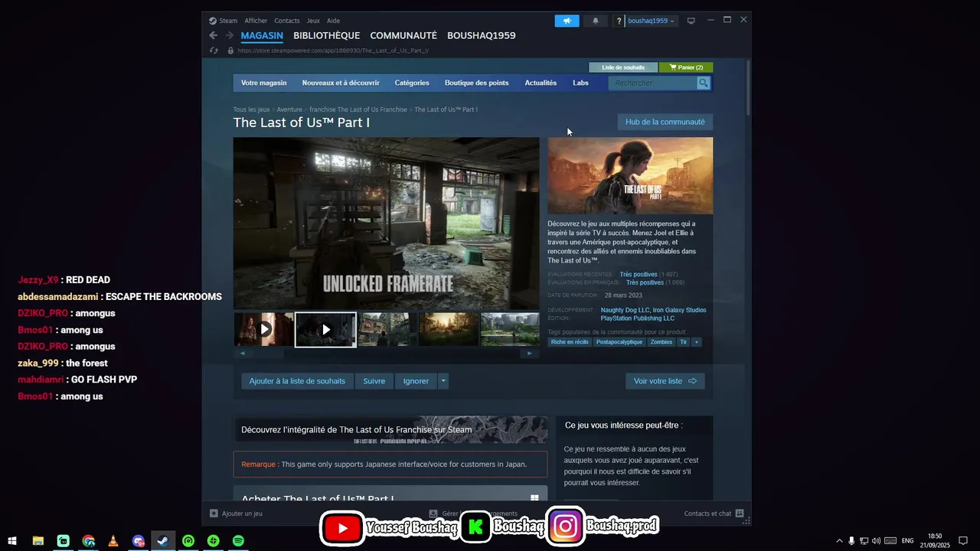Click Ajouter un jeu at bottom left
The width and height of the screenshot is (980, 551).
point(236,514)
